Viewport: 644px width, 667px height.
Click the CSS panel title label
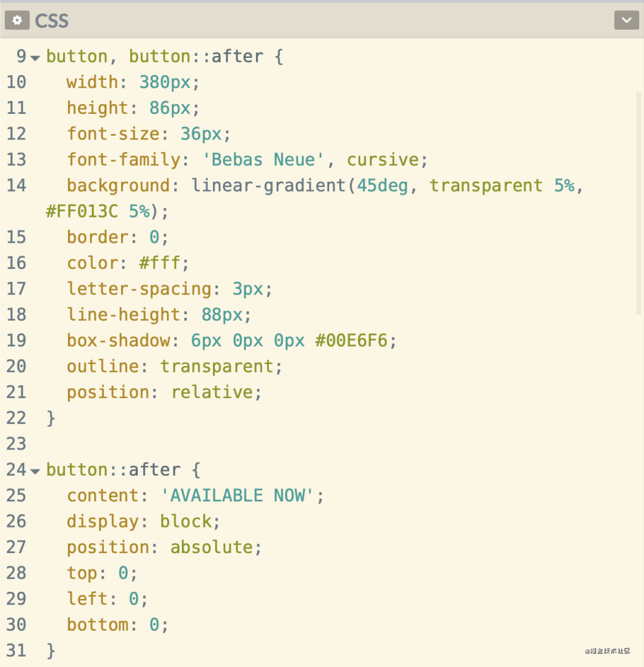[52, 21]
